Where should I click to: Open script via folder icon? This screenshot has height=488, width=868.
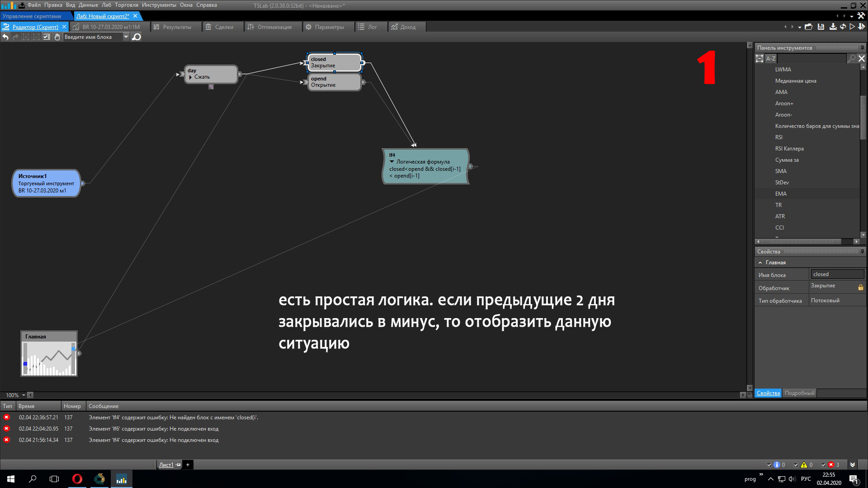[809, 27]
